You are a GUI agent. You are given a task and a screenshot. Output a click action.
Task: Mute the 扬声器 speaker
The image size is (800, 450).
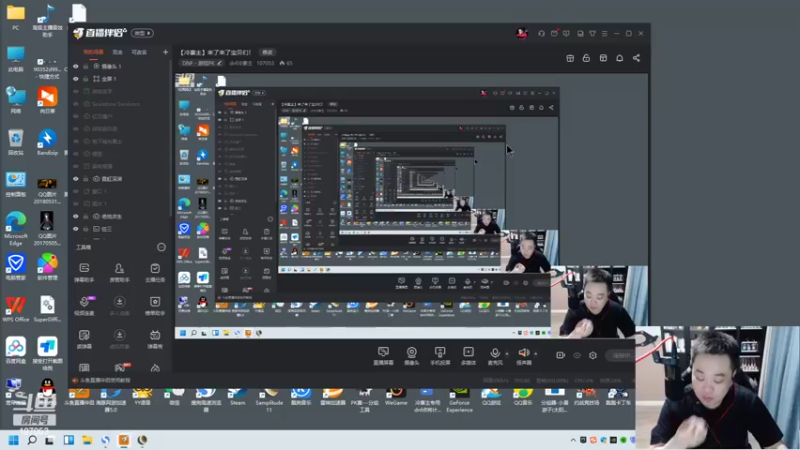[x=523, y=356]
